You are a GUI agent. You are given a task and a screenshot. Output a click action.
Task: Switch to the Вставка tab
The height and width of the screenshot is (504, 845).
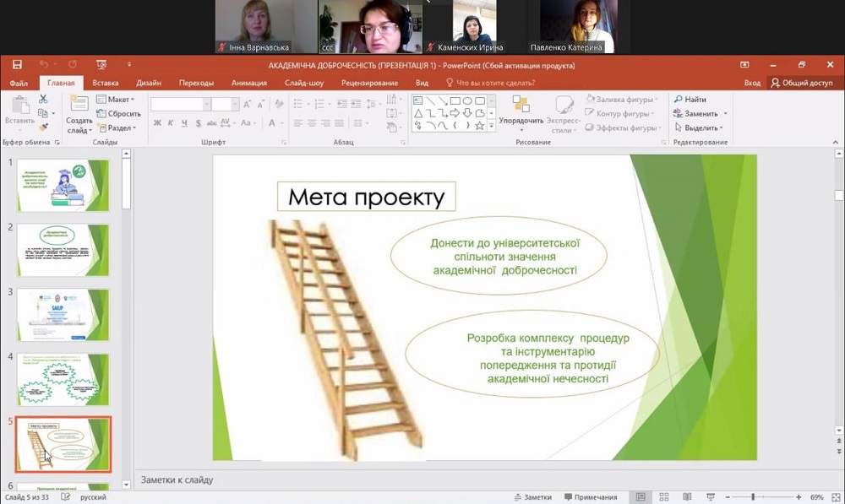click(106, 83)
